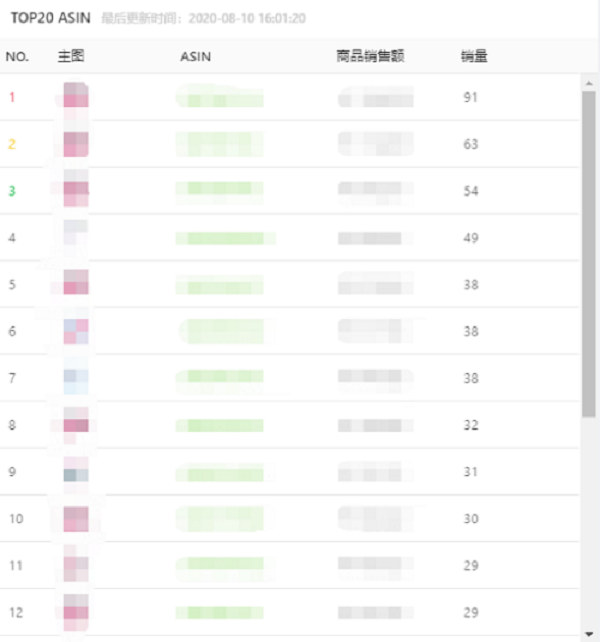
Task: Click the scrollbar down arrow
Action: [x=588, y=634]
